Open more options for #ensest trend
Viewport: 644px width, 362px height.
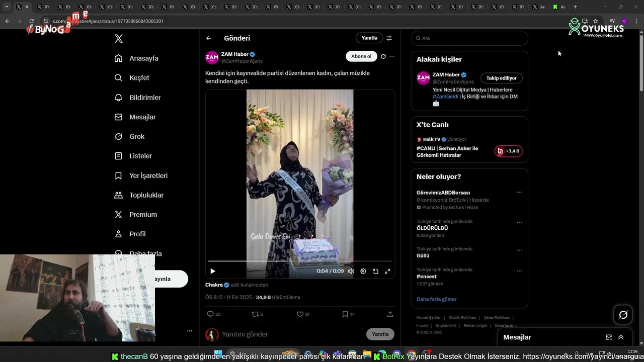(x=519, y=271)
